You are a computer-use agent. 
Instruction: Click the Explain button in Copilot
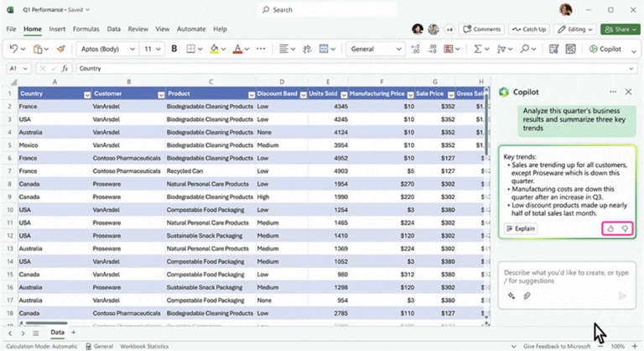point(521,228)
